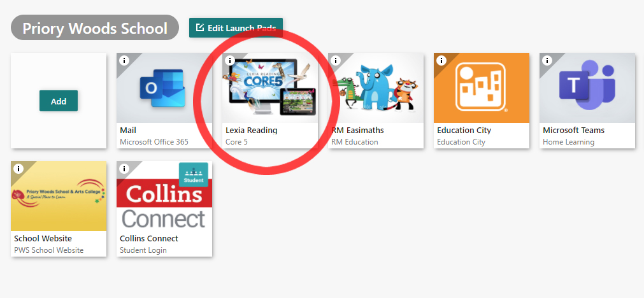Click the Edit Launch Pads button
The image size is (644, 298).
click(x=236, y=27)
